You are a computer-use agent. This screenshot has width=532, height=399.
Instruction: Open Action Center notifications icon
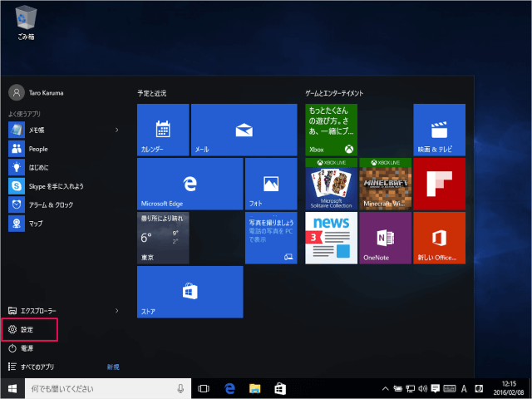[x=436, y=389]
